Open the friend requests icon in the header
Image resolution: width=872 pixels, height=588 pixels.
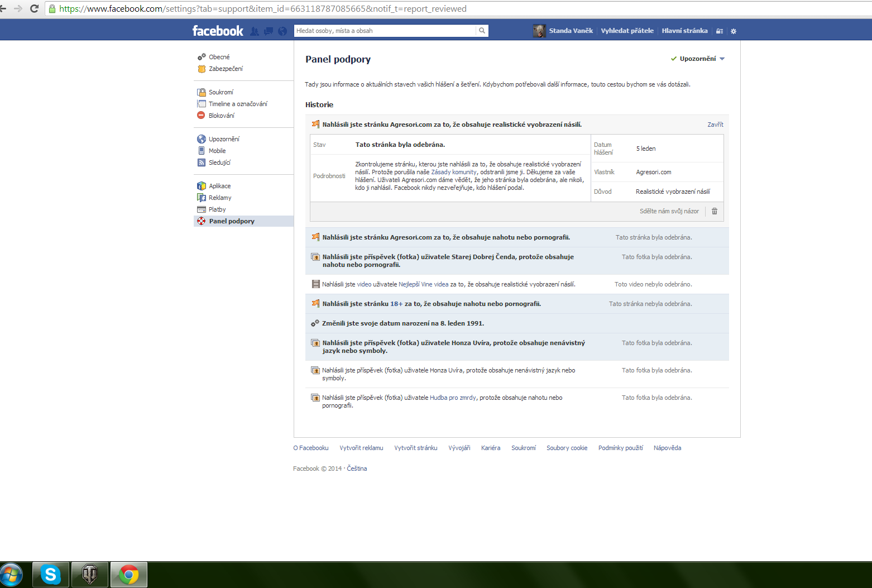(x=255, y=31)
